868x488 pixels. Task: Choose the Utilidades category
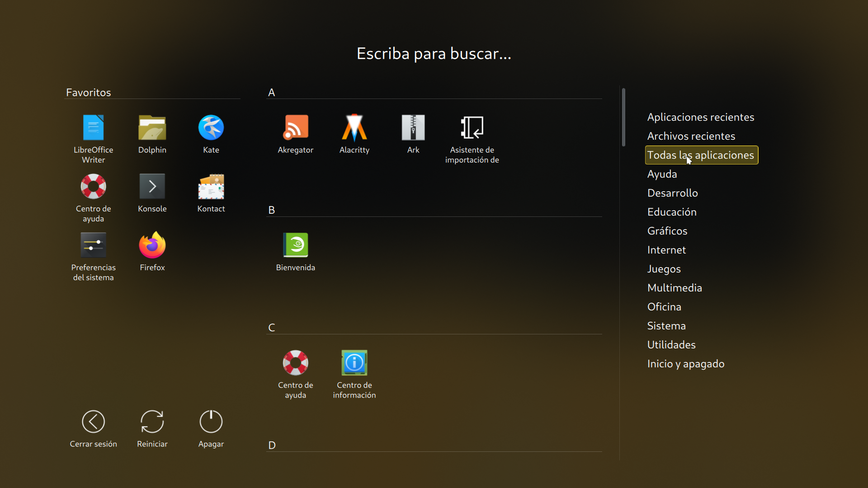point(671,345)
